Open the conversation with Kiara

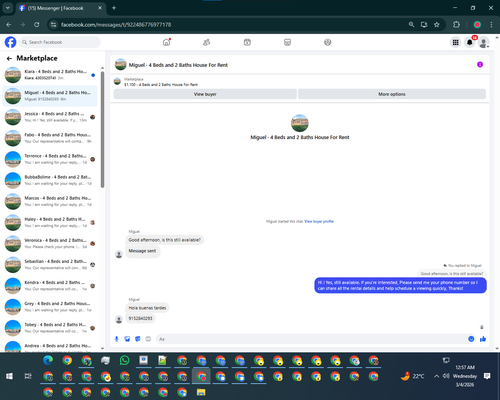pyautogui.click(x=50, y=75)
